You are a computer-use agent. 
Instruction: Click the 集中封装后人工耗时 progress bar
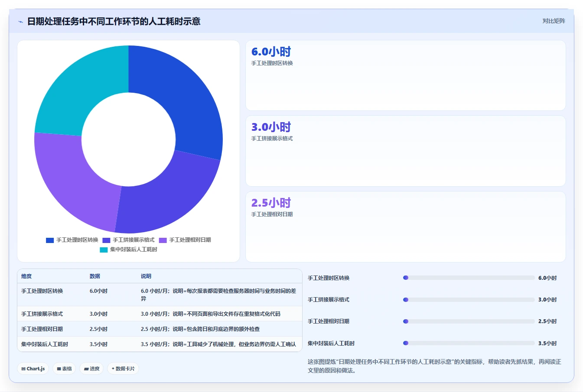click(x=469, y=343)
